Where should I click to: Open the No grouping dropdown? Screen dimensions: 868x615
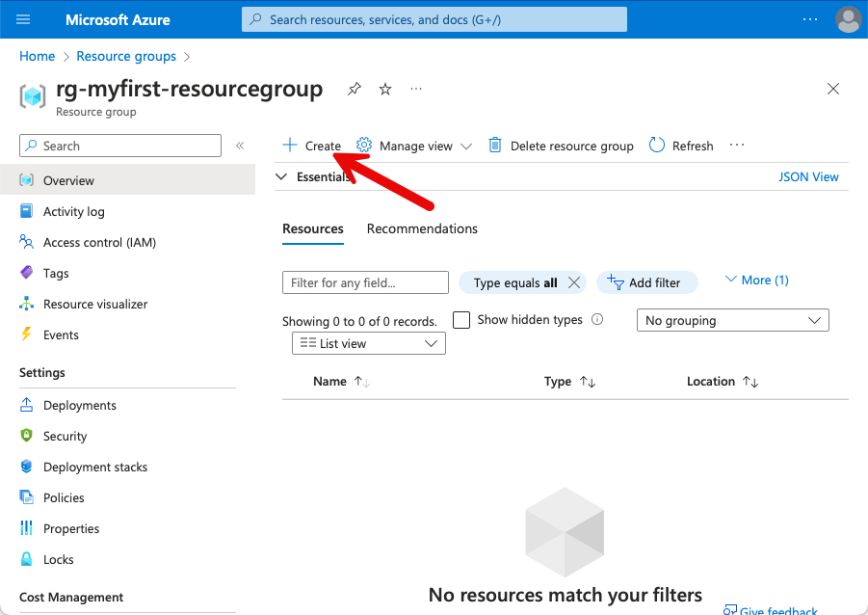(732, 320)
